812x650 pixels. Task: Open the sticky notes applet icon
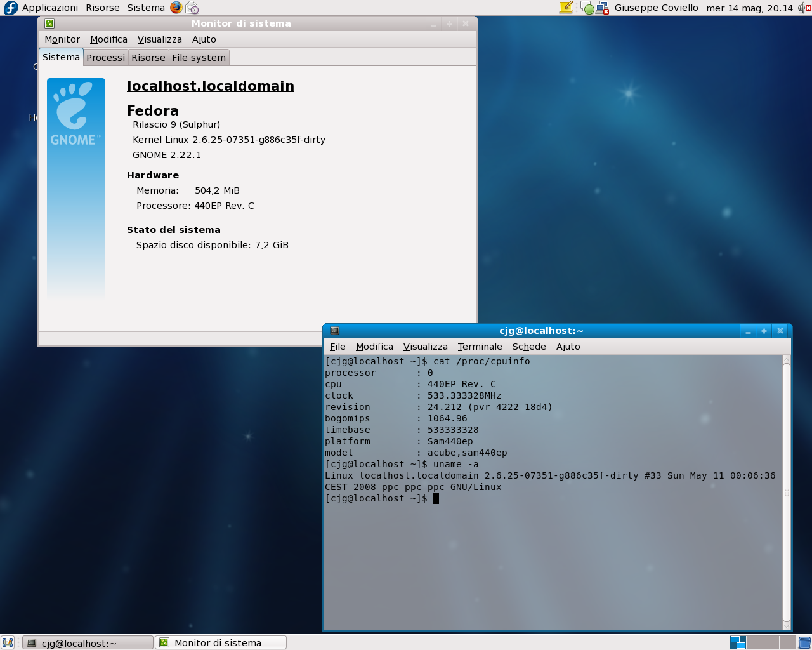point(566,8)
